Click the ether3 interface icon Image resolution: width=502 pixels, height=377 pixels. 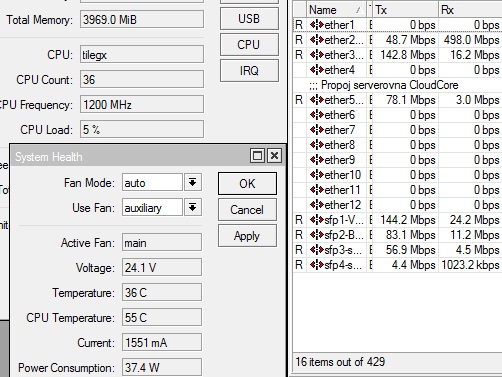316,55
